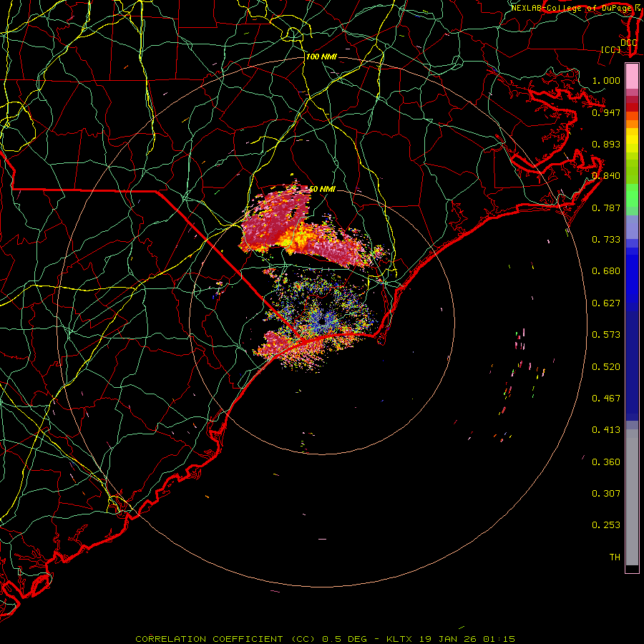Click the 100 NMI range ring label

coord(321,57)
